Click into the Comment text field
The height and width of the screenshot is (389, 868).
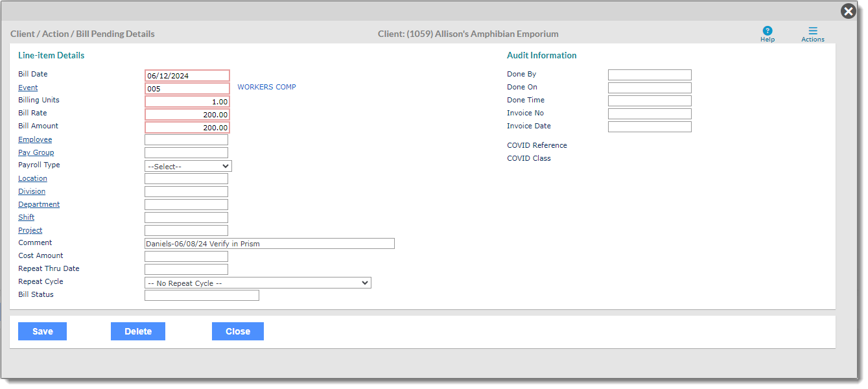(x=269, y=244)
